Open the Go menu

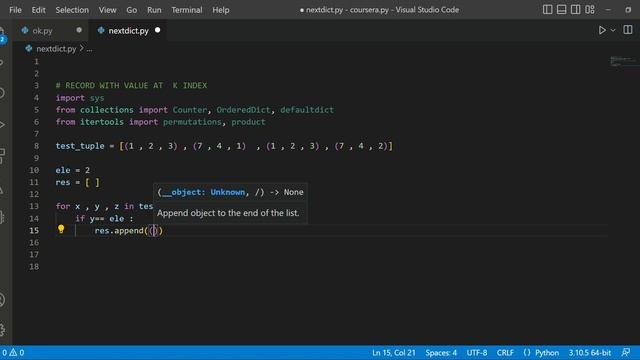coord(131,10)
